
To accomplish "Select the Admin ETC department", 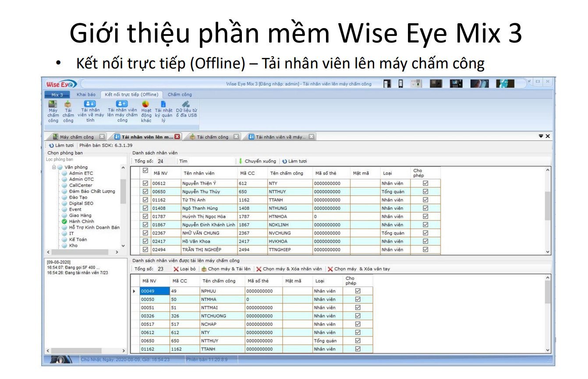I will coord(81,173).
